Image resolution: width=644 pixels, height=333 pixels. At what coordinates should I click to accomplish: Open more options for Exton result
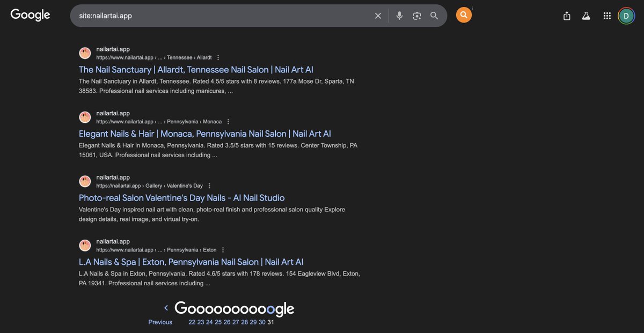click(223, 250)
